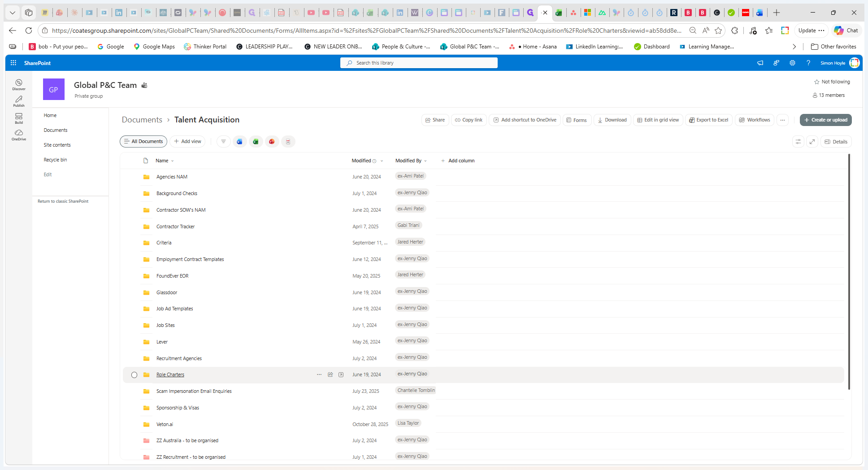Viewport: 868px width, 470px height.
Task: Click the browser address bar URL
Action: (x=366, y=30)
